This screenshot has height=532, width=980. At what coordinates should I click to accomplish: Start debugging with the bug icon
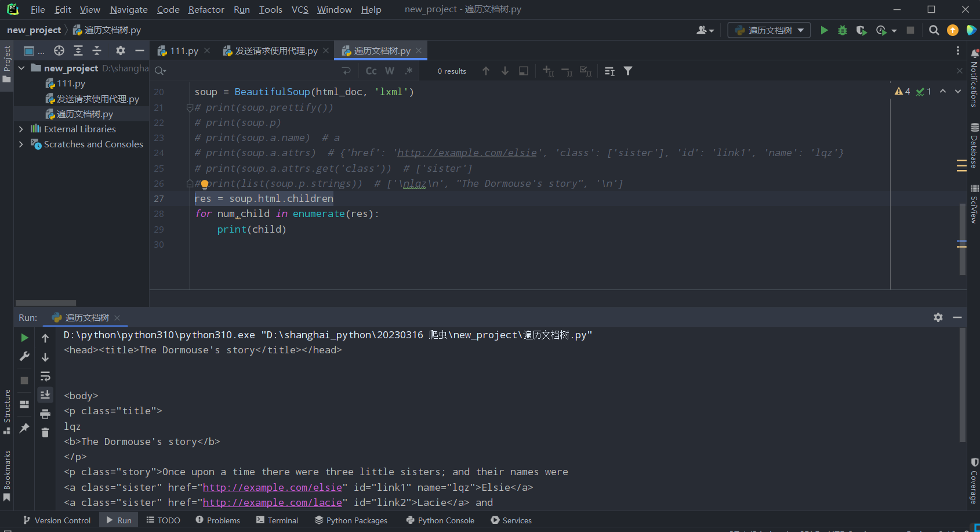click(843, 30)
